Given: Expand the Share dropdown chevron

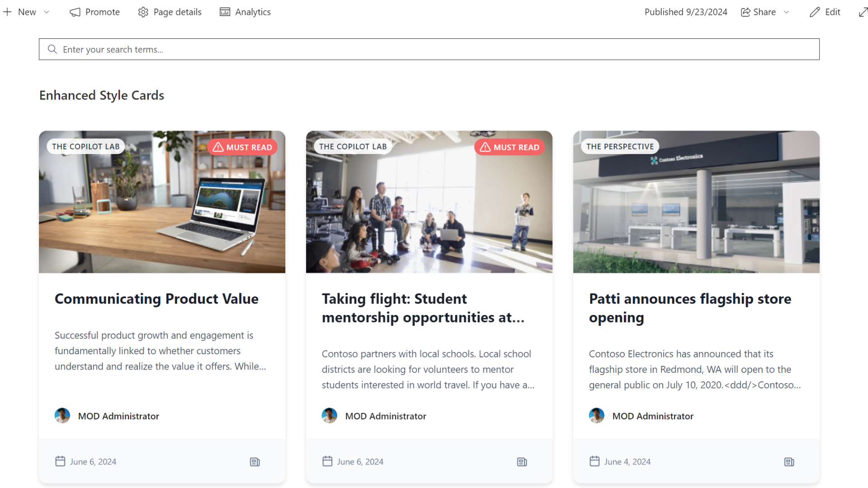Looking at the screenshot, I should pyautogui.click(x=787, y=12).
